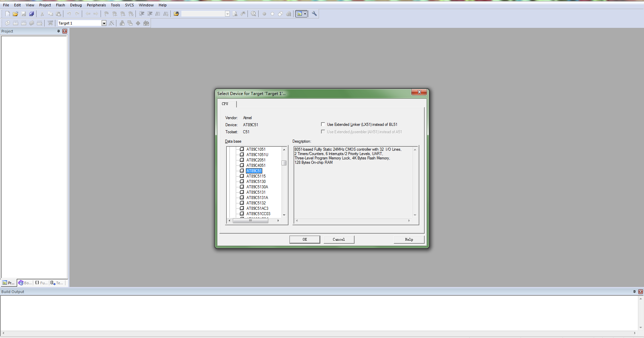Viewport: 644px width, 338px height.
Task: Click the Manage Project Items icon
Action: [122, 23]
